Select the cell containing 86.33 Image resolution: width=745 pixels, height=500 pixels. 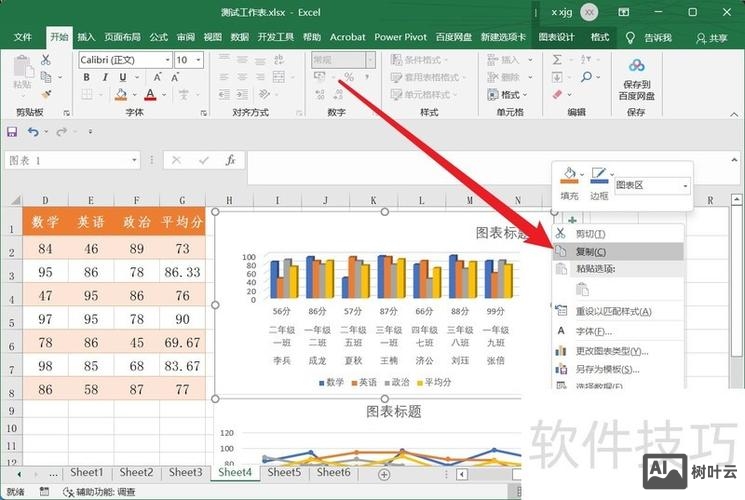click(x=182, y=272)
